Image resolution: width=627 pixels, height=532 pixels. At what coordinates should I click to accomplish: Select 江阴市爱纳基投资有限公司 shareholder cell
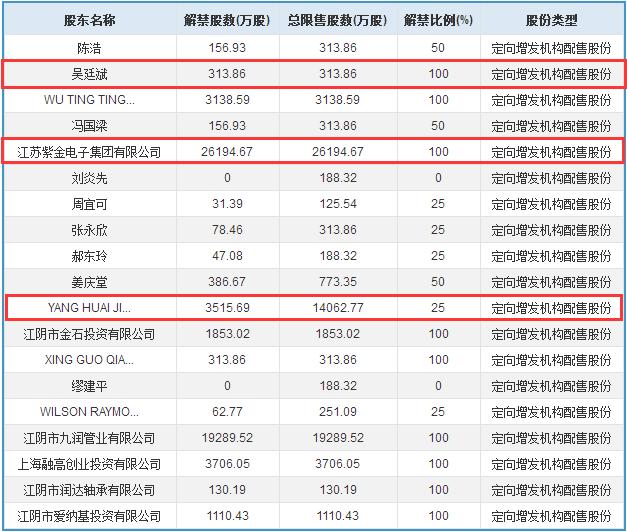click(x=90, y=516)
